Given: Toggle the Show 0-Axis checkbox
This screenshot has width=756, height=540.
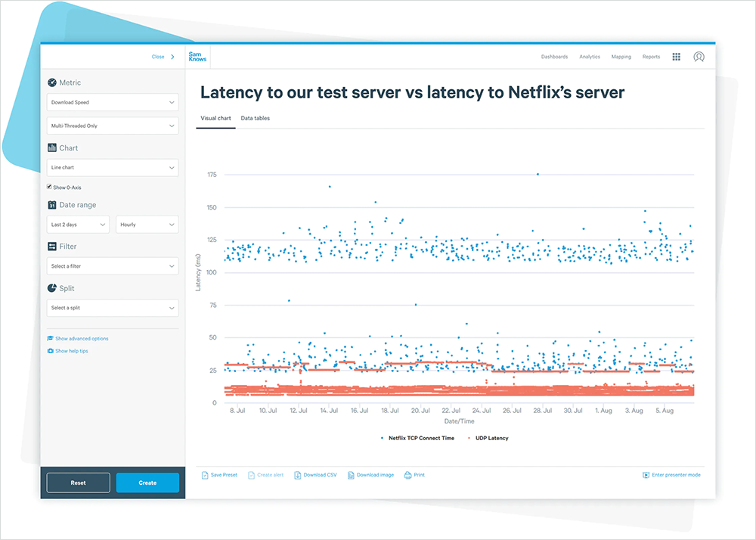Looking at the screenshot, I should 50,186.
